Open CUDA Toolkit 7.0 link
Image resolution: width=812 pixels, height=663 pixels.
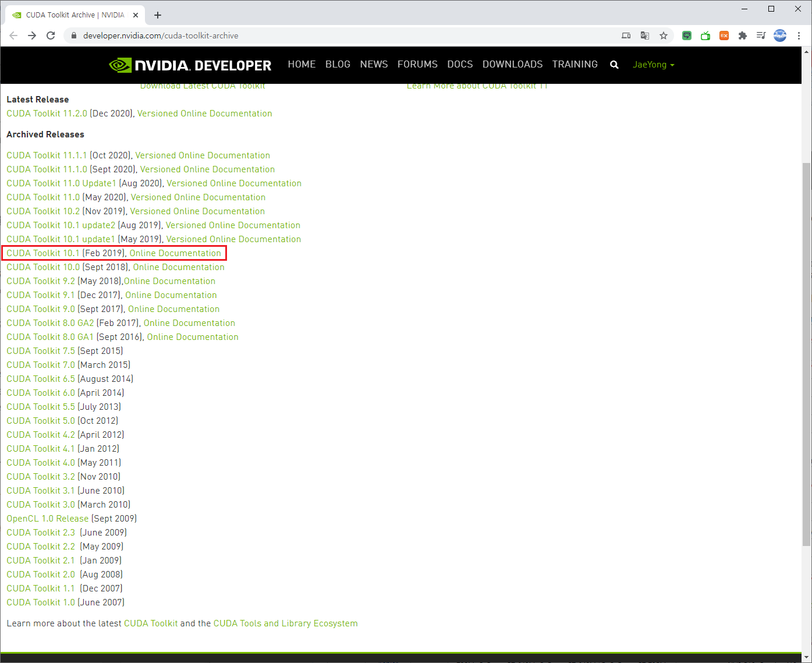pos(41,365)
